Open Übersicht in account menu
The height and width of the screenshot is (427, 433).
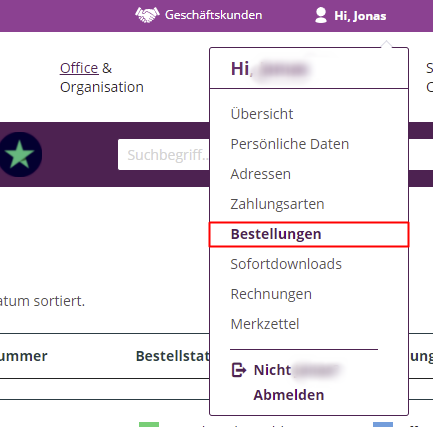262,114
